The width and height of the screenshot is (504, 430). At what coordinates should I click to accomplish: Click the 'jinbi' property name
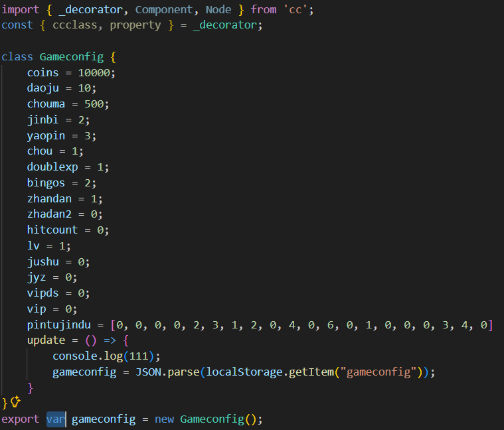pyautogui.click(x=42, y=120)
